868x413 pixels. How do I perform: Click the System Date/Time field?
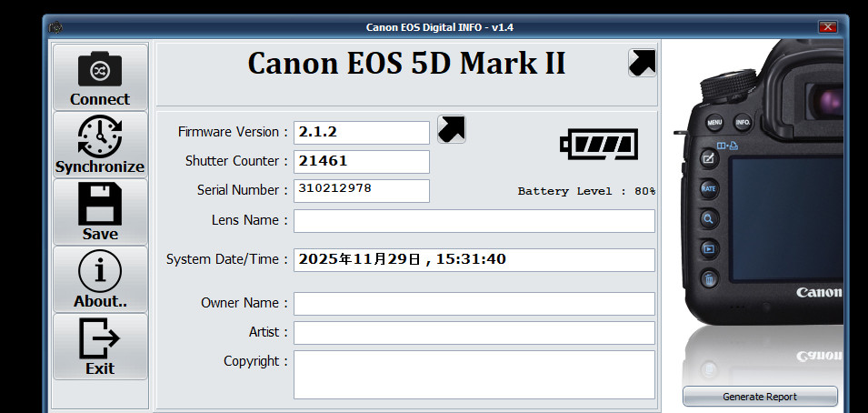point(474,260)
